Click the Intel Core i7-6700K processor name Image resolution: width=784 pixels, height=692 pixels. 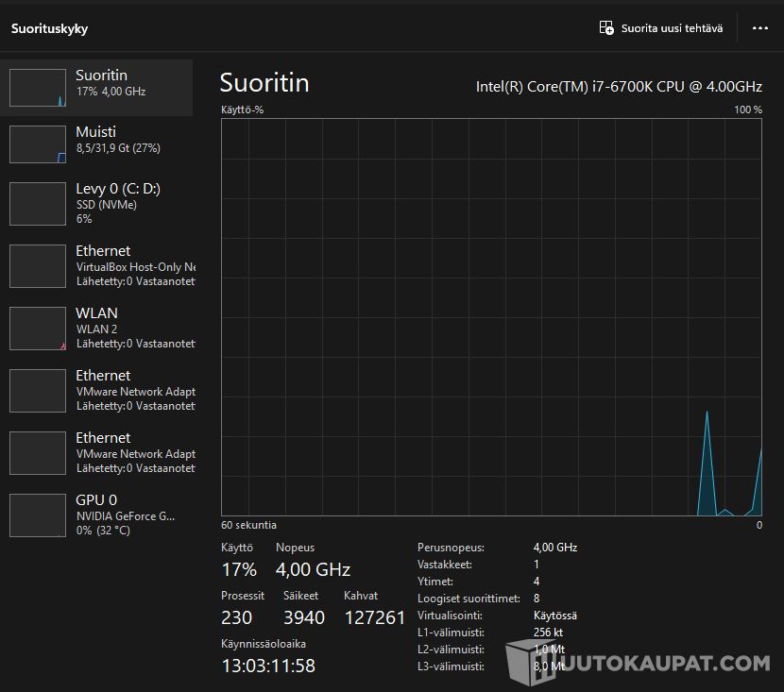619,86
